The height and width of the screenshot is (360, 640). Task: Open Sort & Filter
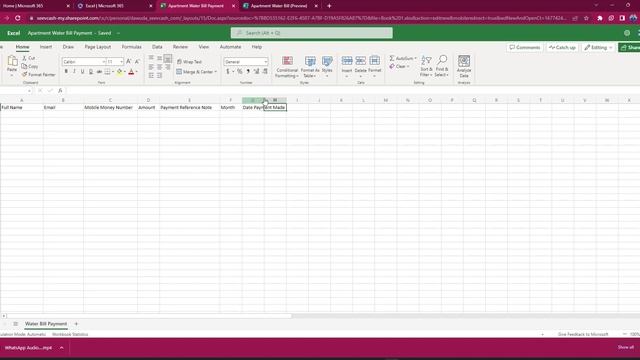point(426,66)
